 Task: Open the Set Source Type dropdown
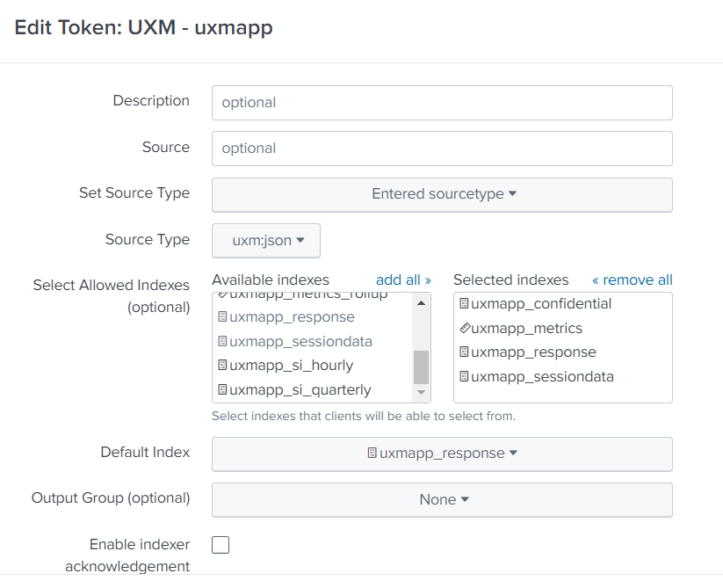(442, 194)
